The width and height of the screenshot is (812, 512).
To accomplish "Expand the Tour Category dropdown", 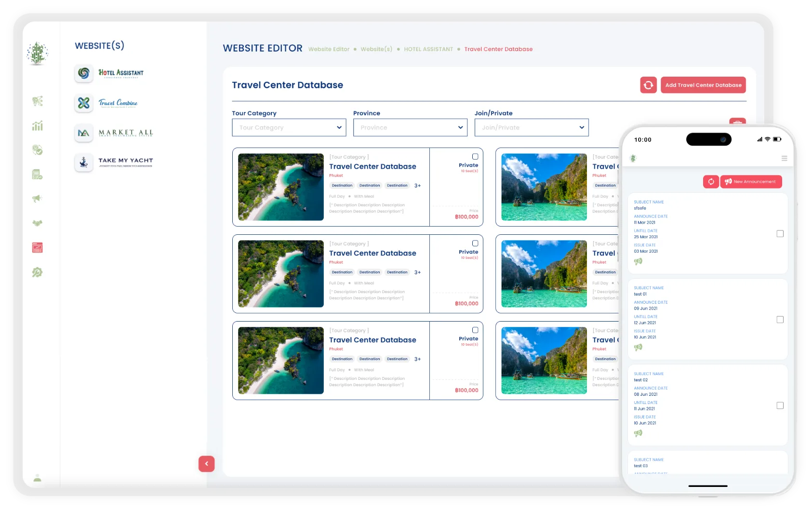I will coord(289,128).
